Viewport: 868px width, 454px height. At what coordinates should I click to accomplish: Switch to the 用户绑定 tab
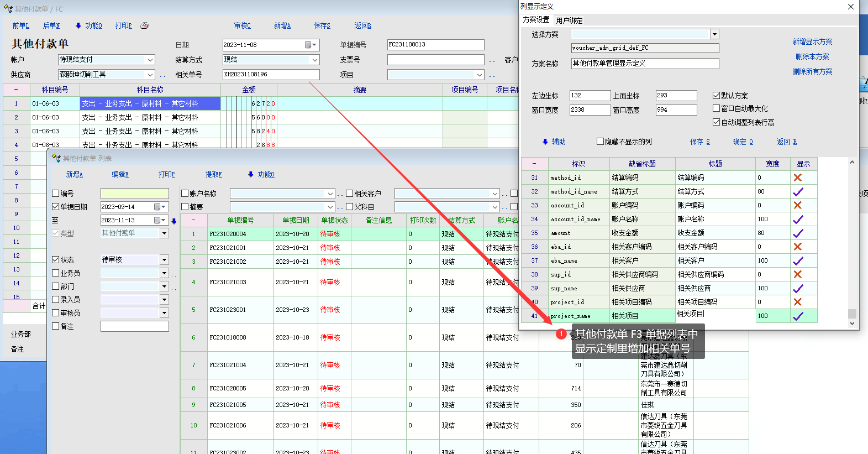point(569,20)
